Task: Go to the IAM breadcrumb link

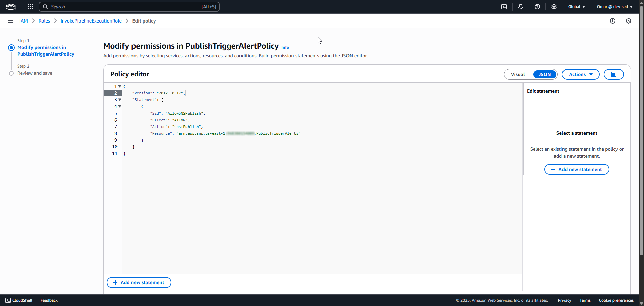Action: pos(23,21)
